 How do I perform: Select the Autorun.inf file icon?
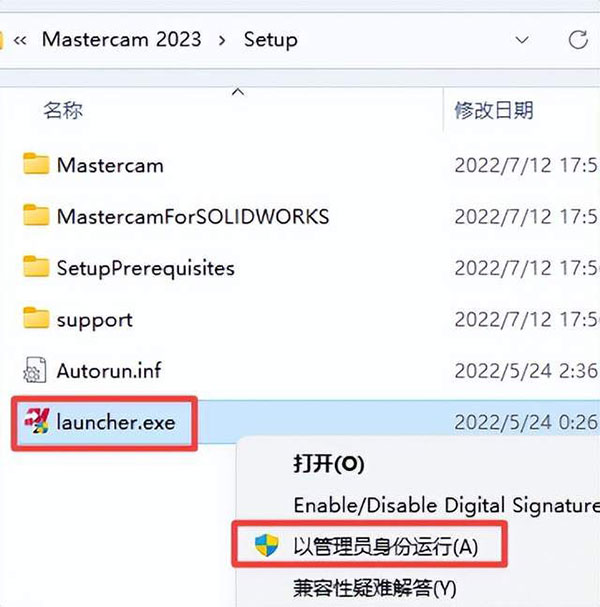pos(35,370)
